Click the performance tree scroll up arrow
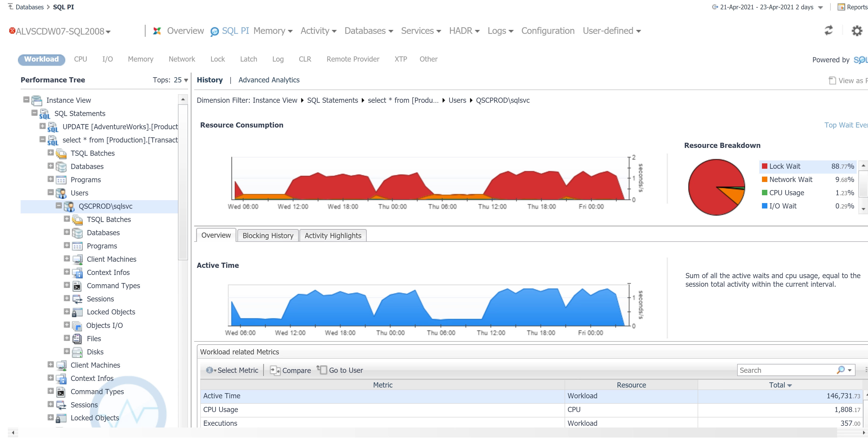 point(183,99)
